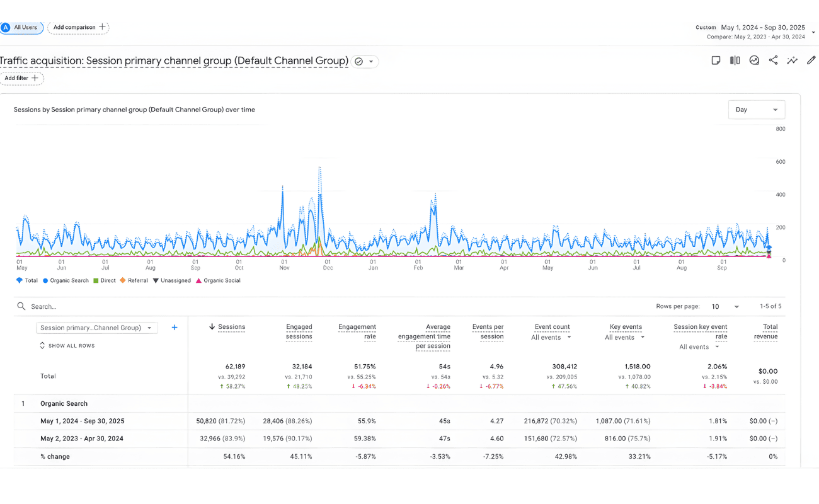Click the edit comparisons column icon
Image resolution: width=819 pixels, height=504 pixels.
pyautogui.click(x=735, y=60)
